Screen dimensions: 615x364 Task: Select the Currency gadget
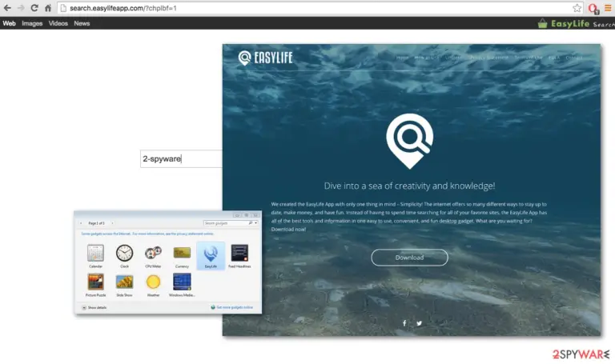[x=182, y=256]
